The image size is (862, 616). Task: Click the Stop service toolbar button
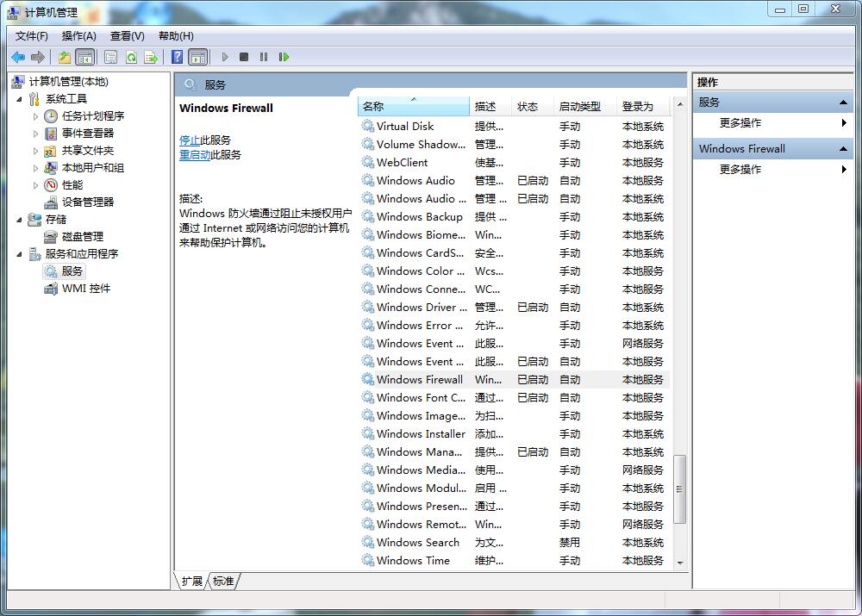[x=244, y=57]
